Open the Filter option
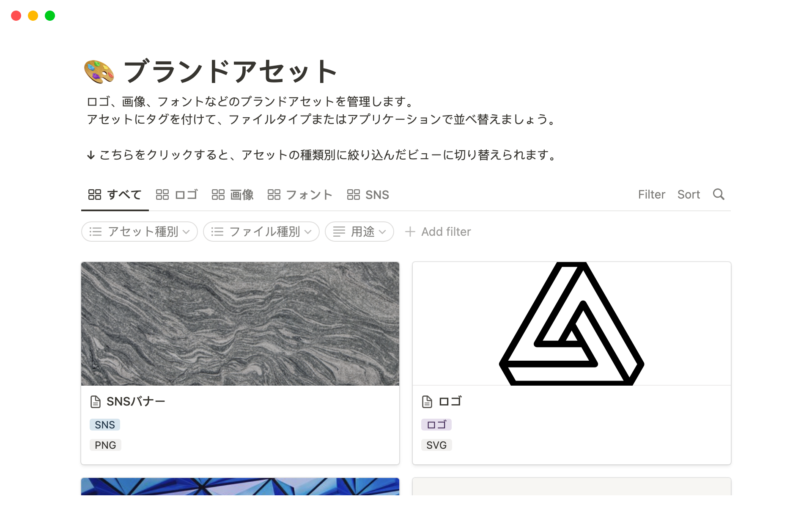812x508 pixels. click(652, 195)
